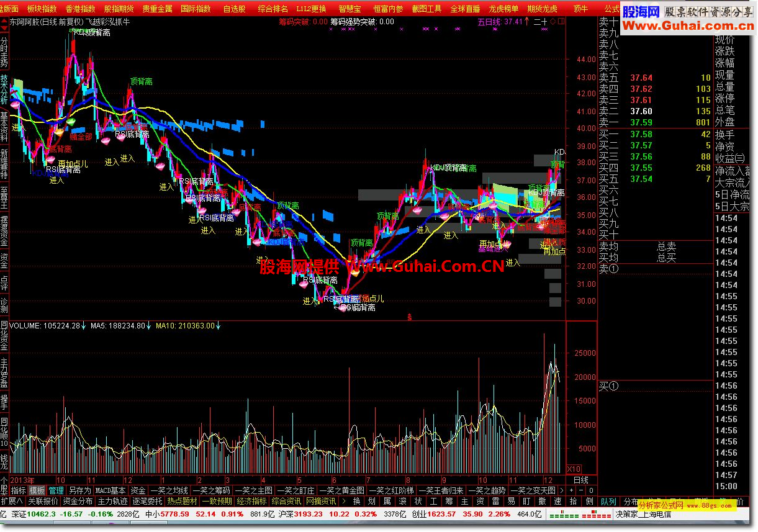Click the arrow next to MA5 value

[148, 325]
